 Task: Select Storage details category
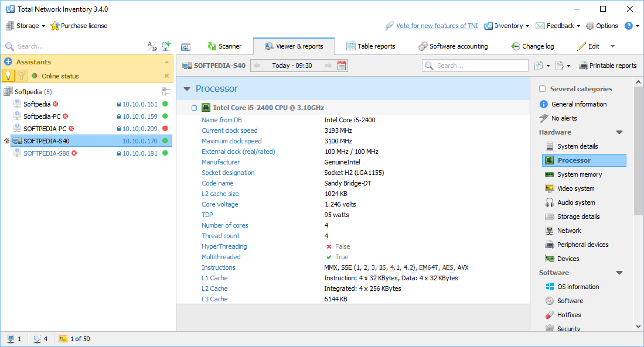click(x=573, y=217)
